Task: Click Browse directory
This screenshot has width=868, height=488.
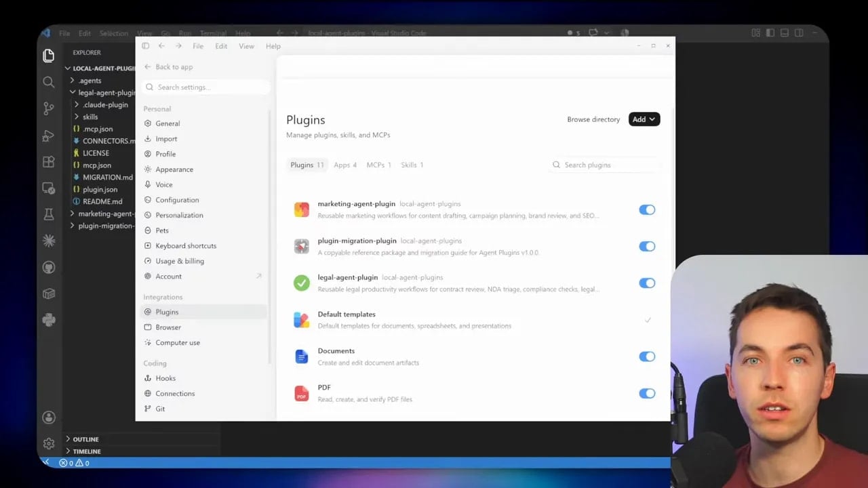Action: pyautogui.click(x=593, y=119)
